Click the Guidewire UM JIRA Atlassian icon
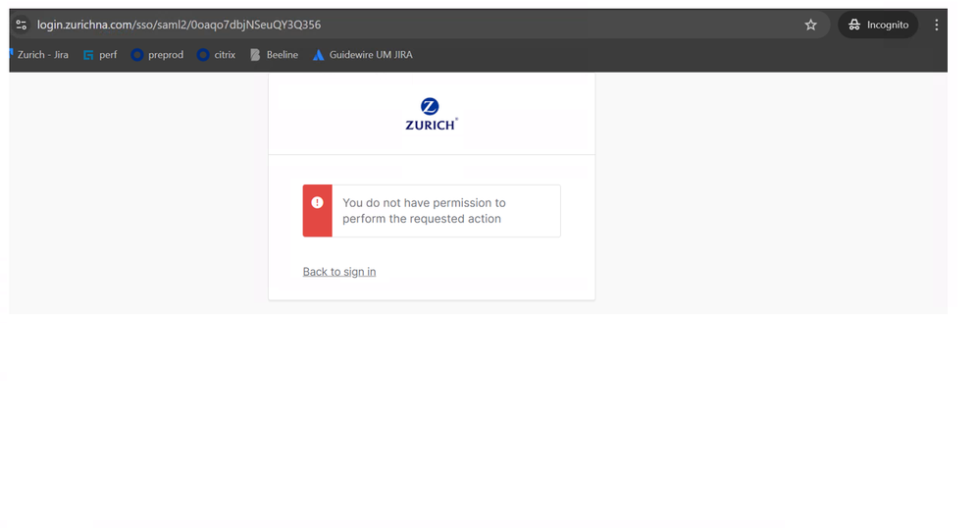The width and height of the screenshot is (980, 528). pos(318,55)
